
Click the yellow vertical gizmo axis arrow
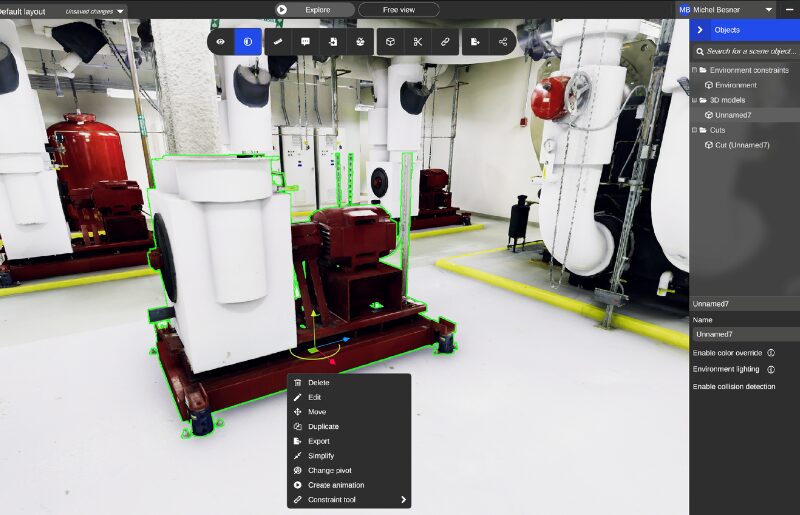[x=314, y=313]
